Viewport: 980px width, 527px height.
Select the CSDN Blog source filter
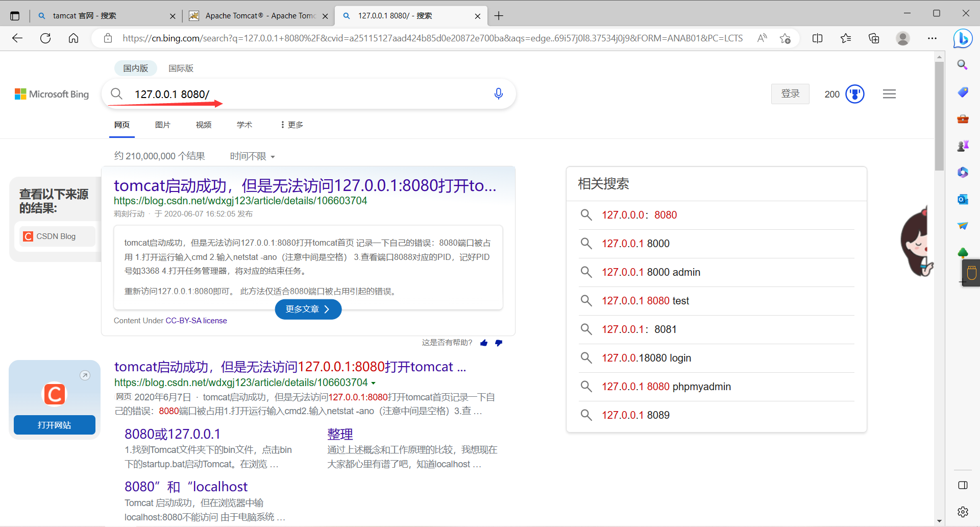click(56, 236)
